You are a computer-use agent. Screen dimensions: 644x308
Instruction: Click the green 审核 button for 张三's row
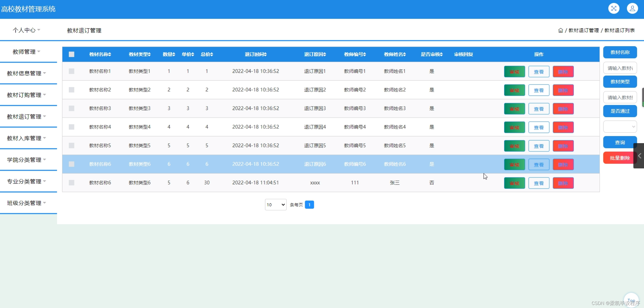[514, 183]
